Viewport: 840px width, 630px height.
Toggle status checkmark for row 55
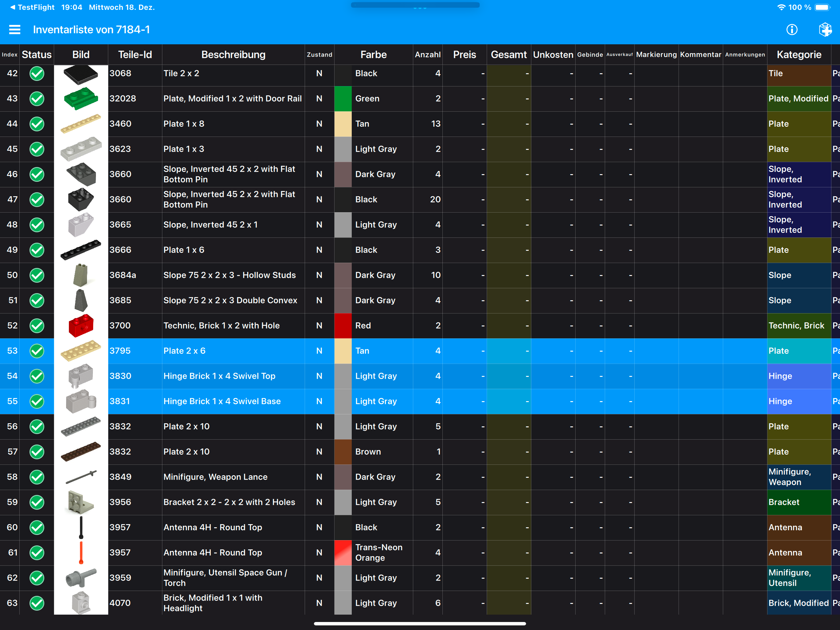click(x=37, y=401)
